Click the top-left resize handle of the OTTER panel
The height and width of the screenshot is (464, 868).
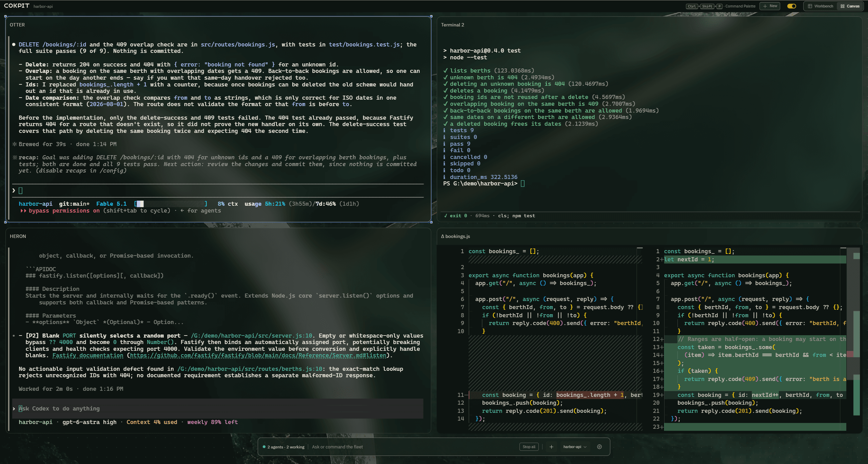tap(5, 16)
